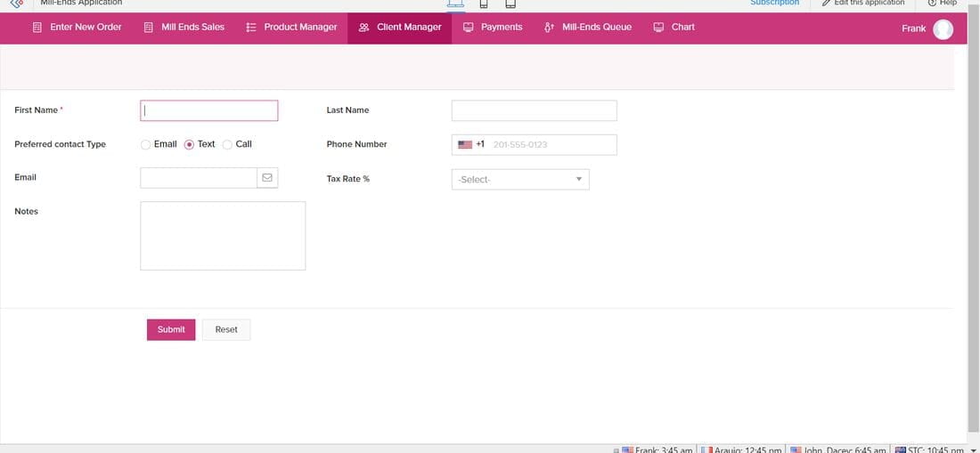Image resolution: width=980 pixels, height=453 pixels.
Task: Click the Payments monitor icon
Action: (x=468, y=28)
